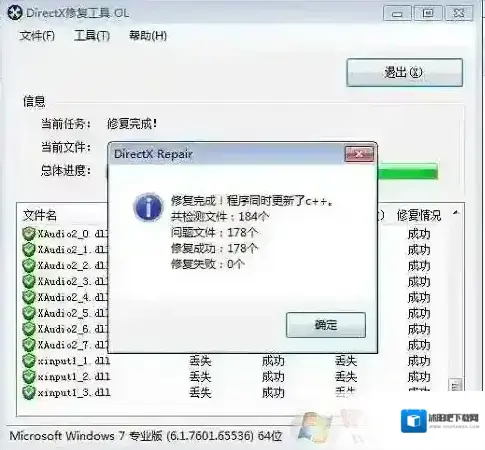
Task: Click the Microsoft Windows 7 status bar text
Action: tap(146, 436)
